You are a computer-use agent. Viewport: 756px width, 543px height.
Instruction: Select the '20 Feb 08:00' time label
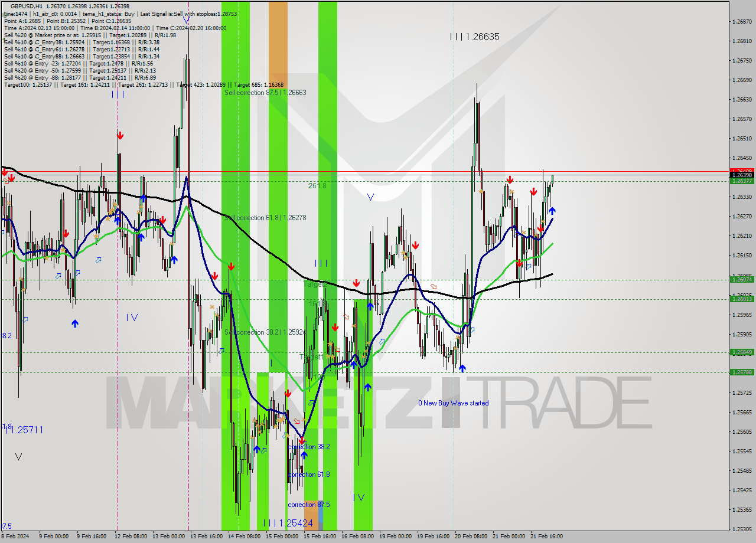click(471, 537)
